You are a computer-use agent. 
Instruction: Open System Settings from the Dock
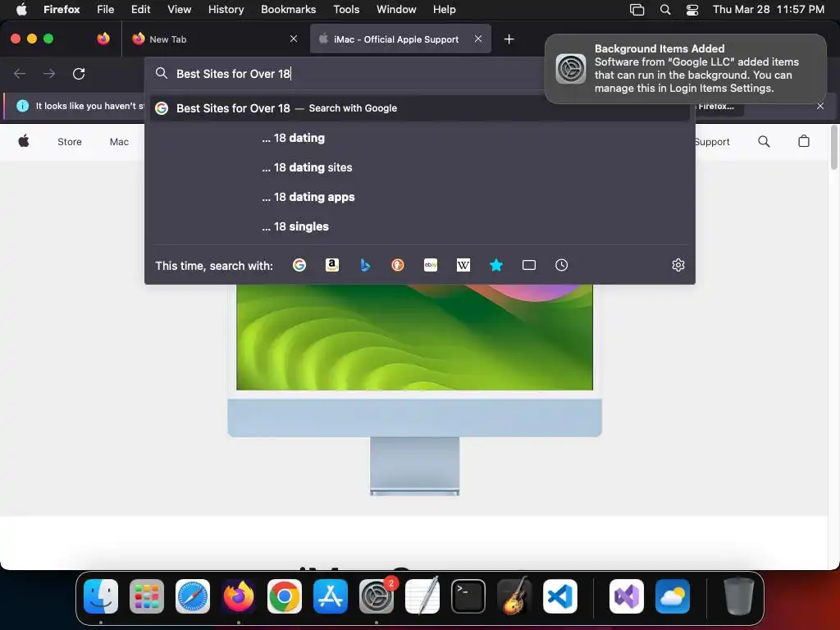tap(377, 596)
